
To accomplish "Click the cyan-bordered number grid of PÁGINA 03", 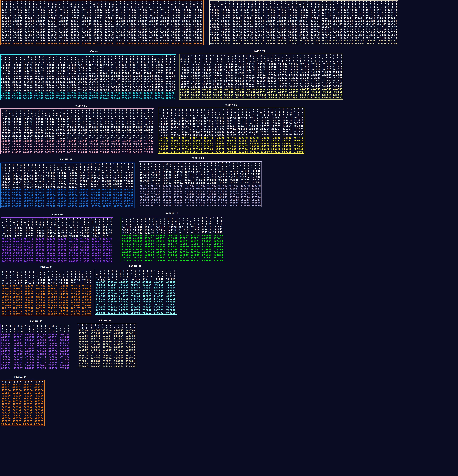I will (88, 77).
